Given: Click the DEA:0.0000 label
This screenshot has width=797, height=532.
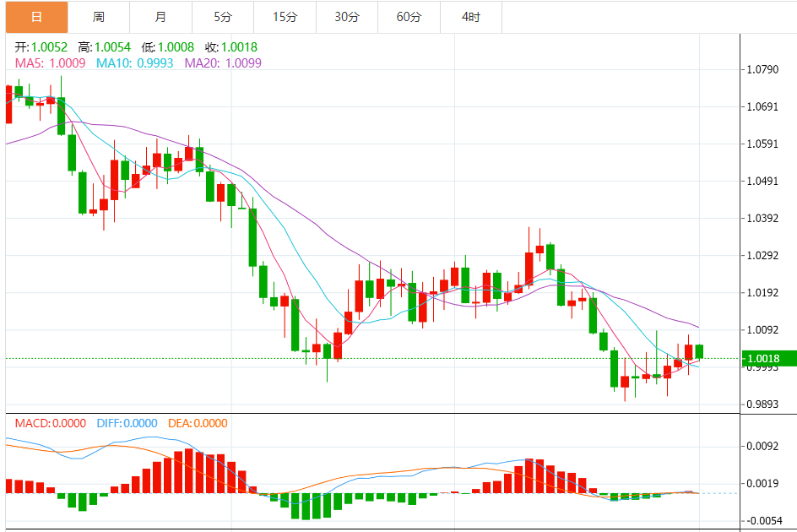Looking at the screenshot, I should [198, 423].
